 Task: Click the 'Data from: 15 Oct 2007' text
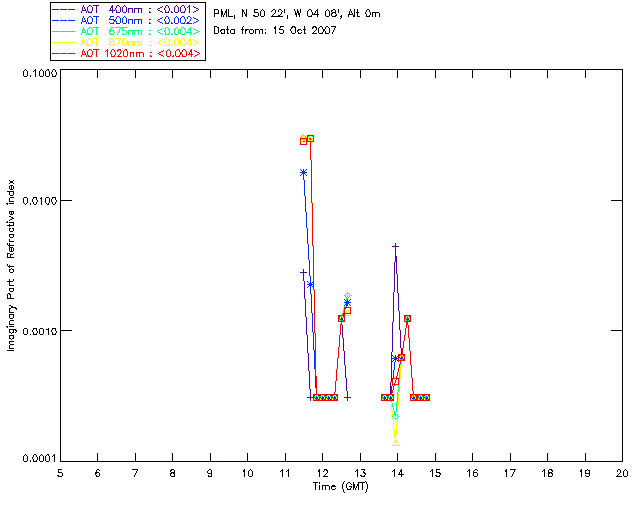275,31
